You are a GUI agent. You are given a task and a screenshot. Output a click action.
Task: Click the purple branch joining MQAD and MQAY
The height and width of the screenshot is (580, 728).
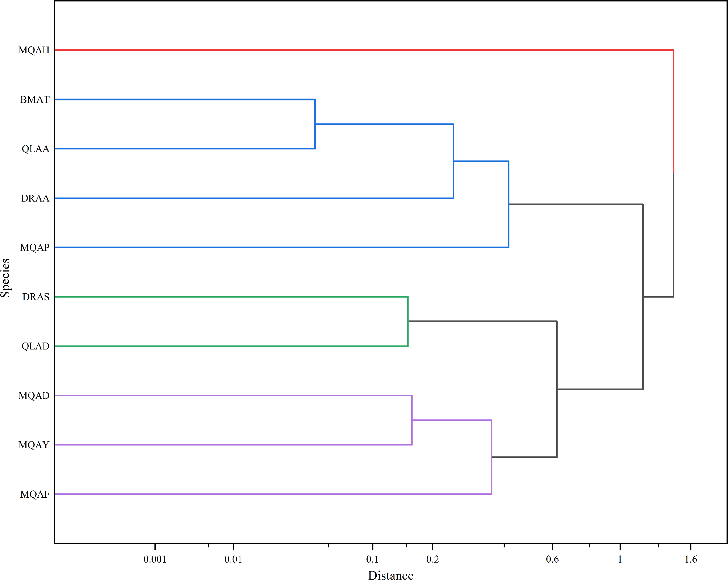pos(412,420)
